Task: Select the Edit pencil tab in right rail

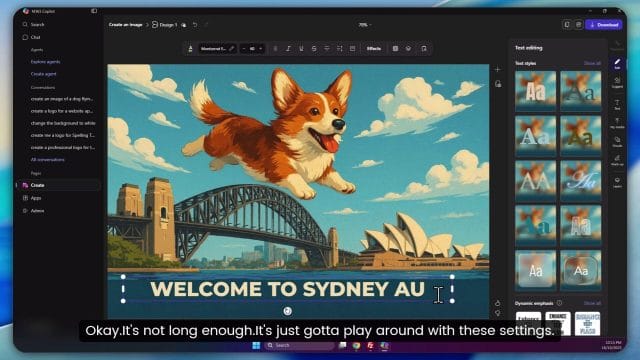Action: pyautogui.click(x=617, y=64)
